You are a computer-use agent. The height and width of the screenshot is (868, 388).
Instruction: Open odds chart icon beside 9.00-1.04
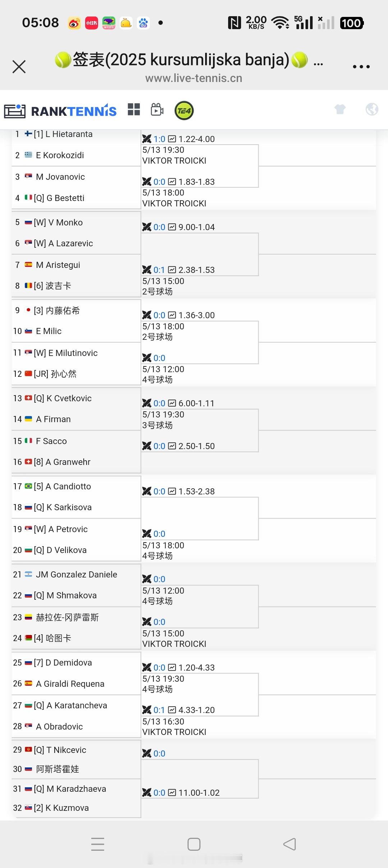[x=172, y=227]
